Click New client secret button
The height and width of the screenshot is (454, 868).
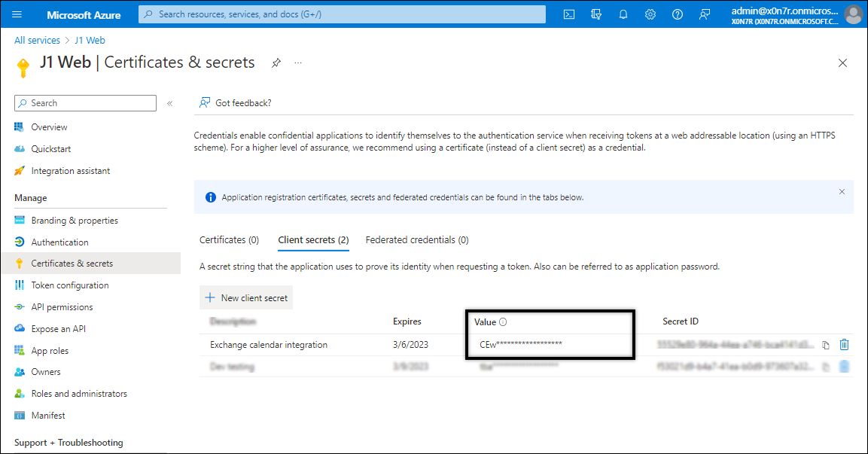246,298
